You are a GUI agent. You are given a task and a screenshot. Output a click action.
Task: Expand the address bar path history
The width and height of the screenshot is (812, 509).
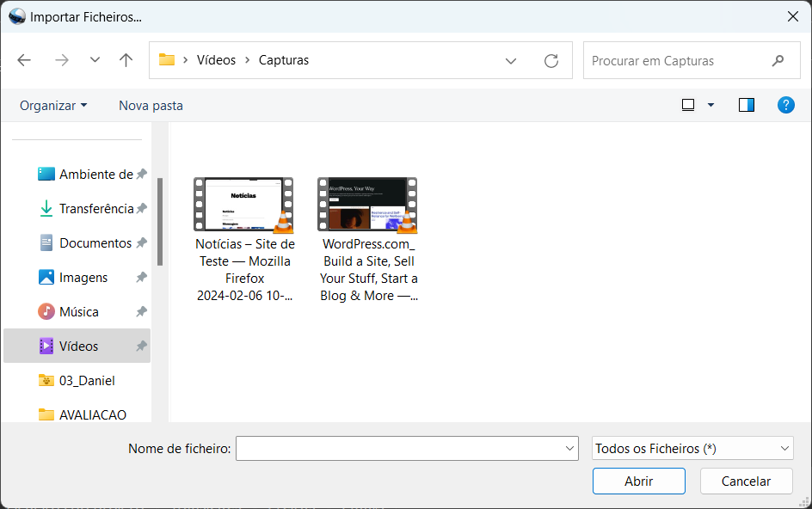(x=511, y=60)
